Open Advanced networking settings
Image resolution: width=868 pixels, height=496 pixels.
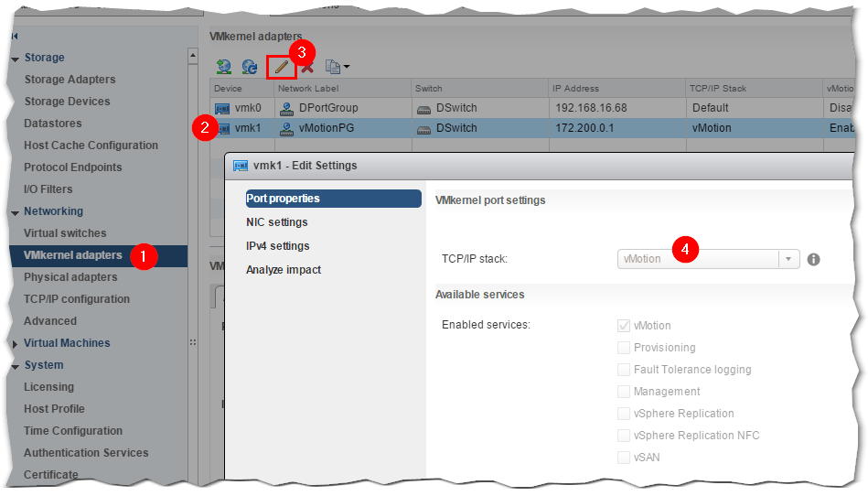point(49,321)
